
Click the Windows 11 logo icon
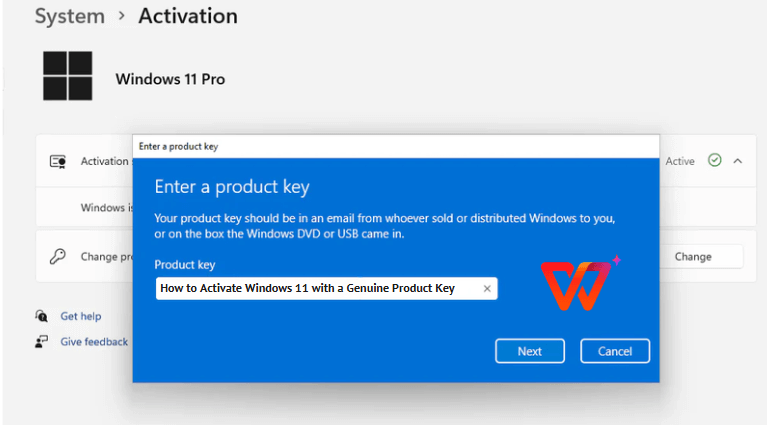click(x=67, y=78)
